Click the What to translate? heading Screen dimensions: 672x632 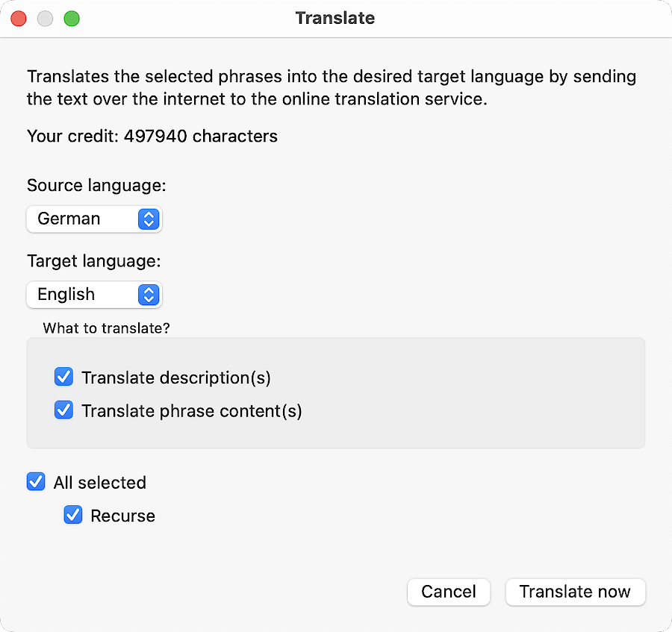106,328
